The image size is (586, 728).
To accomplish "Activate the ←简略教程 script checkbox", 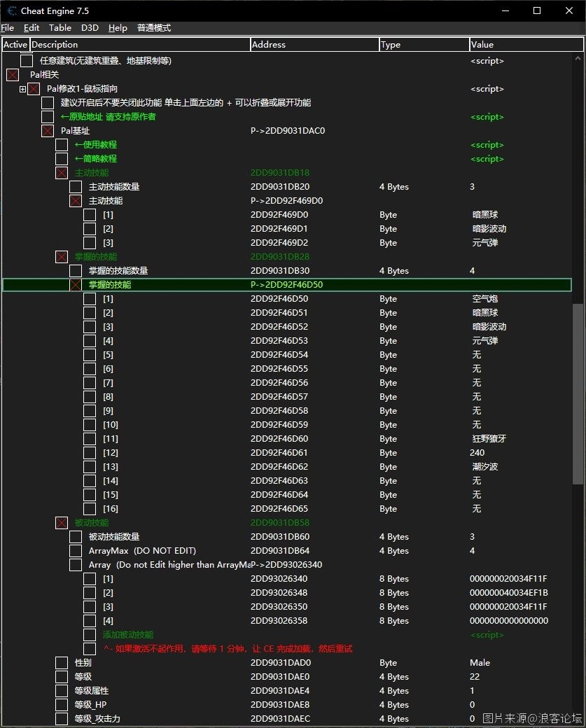I will [x=62, y=159].
